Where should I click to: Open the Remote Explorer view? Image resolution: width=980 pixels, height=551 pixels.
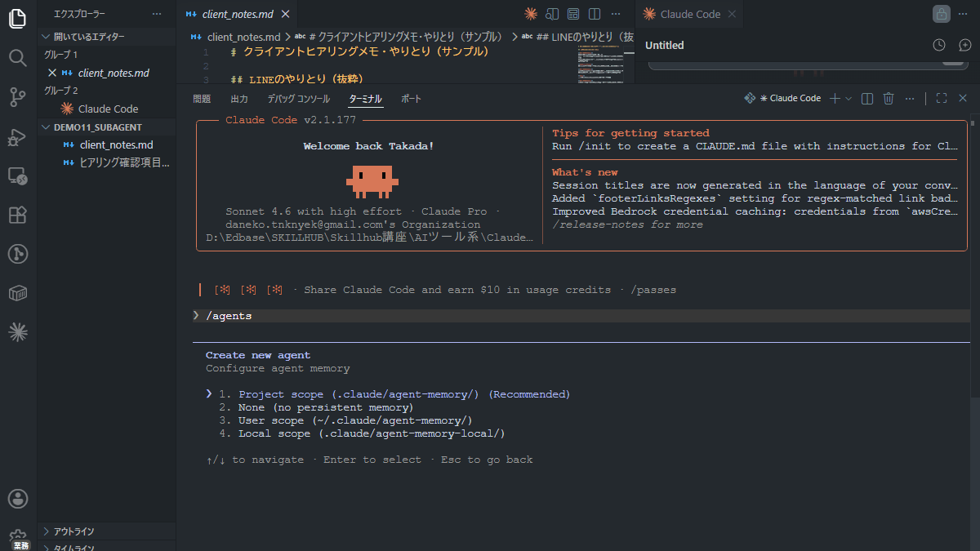17,176
